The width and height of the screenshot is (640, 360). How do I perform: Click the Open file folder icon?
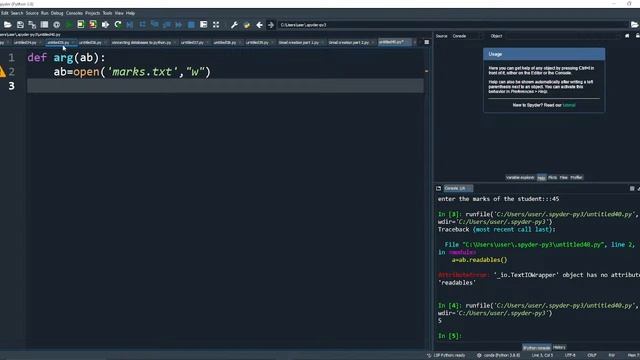click(7, 25)
